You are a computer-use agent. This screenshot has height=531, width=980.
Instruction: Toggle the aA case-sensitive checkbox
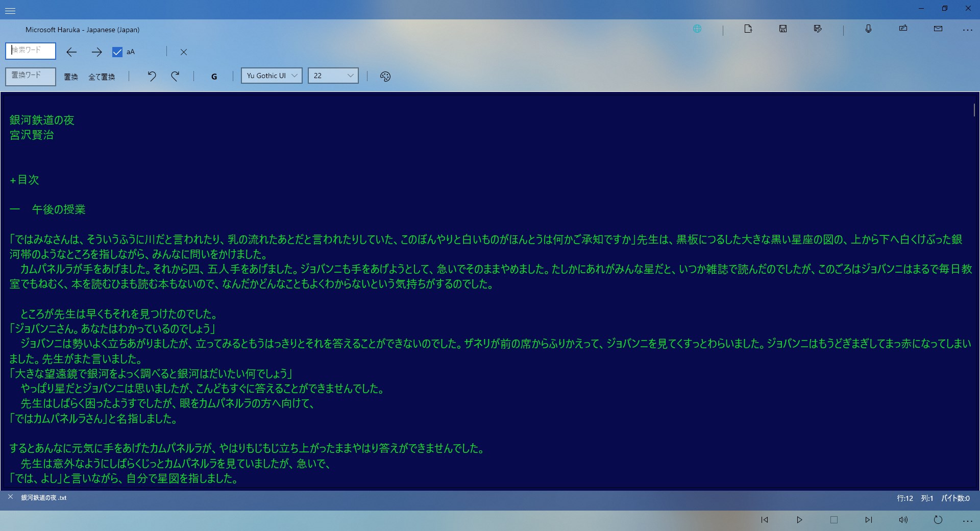(x=117, y=52)
